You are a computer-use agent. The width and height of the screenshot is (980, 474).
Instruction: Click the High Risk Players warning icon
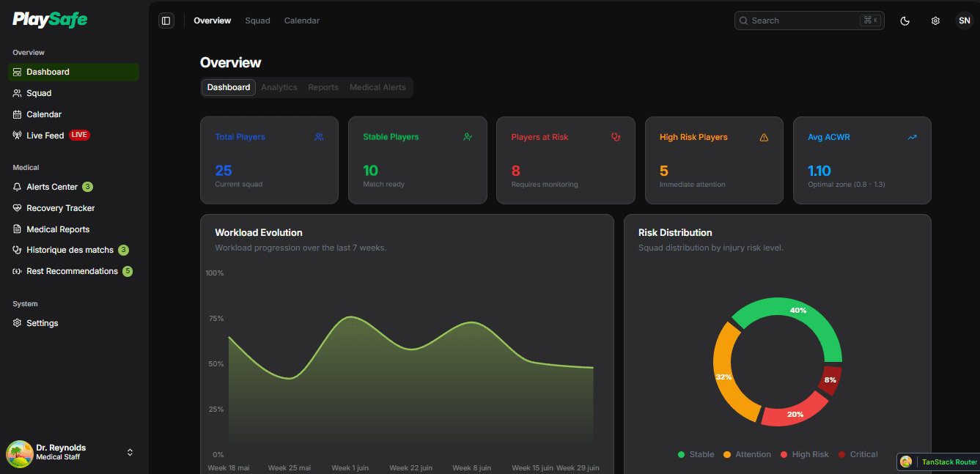(x=764, y=137)
